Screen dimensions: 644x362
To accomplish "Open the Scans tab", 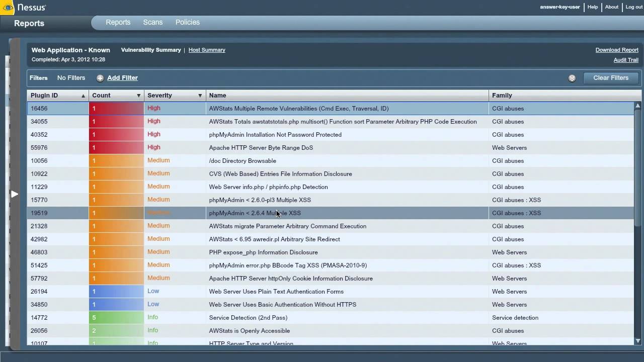I will pyautogui.click(x=152, y=22).
